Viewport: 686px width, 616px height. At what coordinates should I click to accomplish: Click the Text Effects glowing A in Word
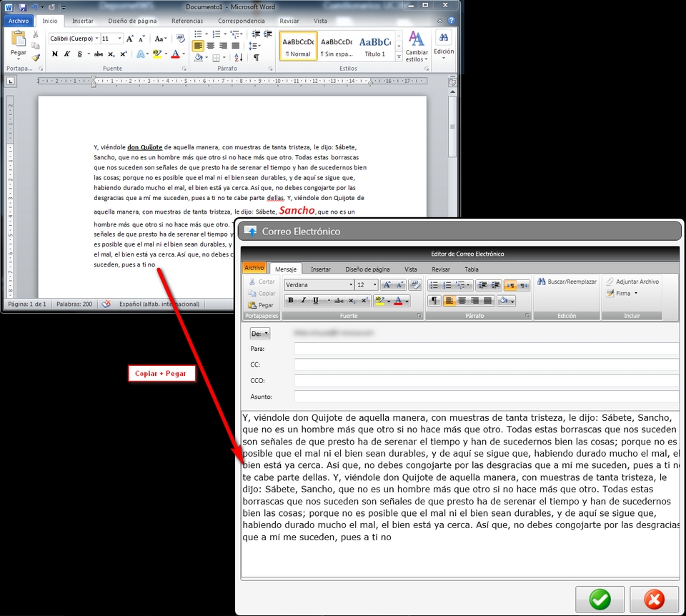tap(141, 54)
